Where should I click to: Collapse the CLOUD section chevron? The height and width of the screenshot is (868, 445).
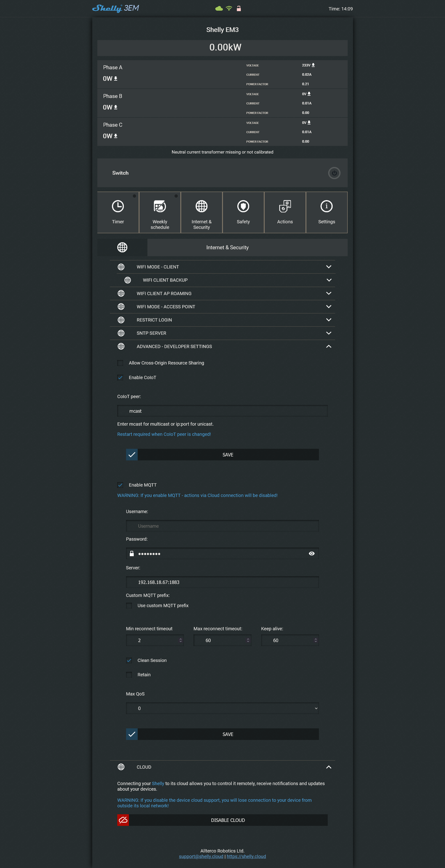coord(329,767)
